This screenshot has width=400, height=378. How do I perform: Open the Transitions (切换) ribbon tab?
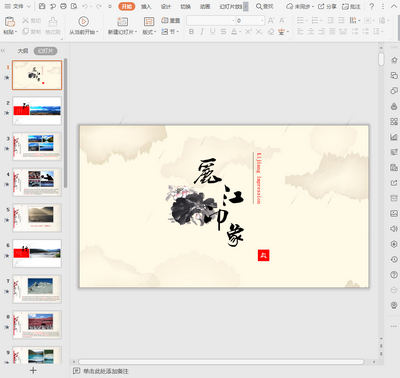coord(185,6)
